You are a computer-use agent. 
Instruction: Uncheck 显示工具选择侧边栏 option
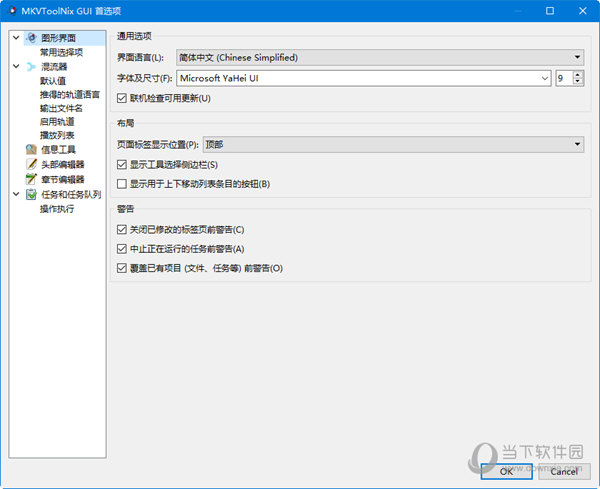click(122, 164)
